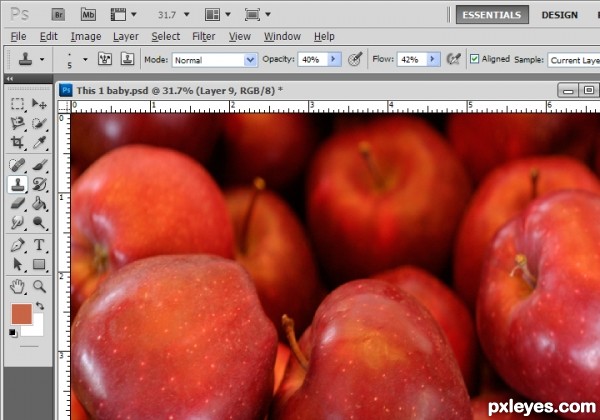This screenshot has height=420, width=600.
Task: Open the Filter menu
Action: pyautogui.click(x=204, y=37)
